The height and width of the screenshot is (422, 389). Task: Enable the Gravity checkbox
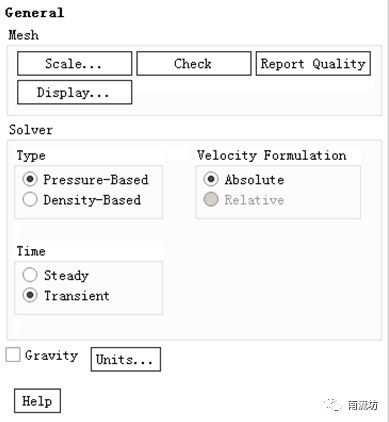tap(13, 355)
